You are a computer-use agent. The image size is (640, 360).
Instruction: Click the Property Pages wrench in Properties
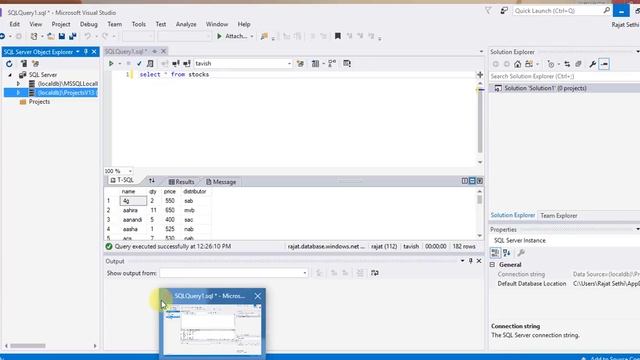pyautogui.click(x=521, y=253)
